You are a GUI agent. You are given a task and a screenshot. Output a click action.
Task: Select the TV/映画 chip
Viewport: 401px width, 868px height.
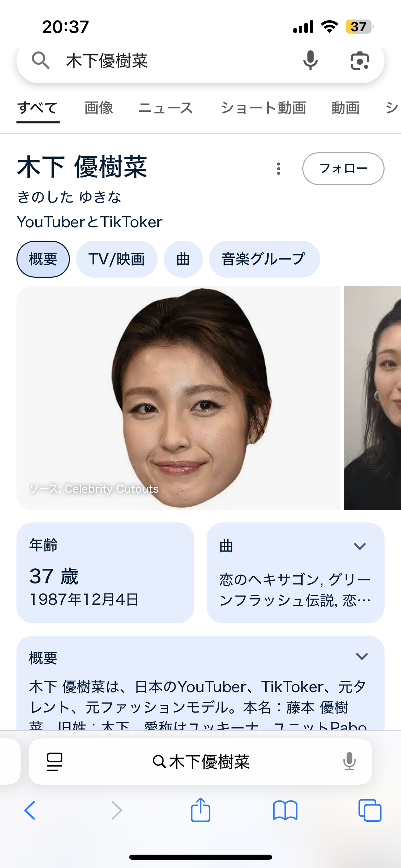click(x=117, y=259)
